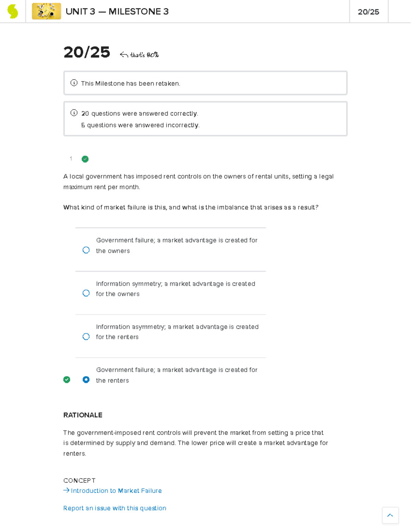Click the 20/25 score in header

click(369, 12)
